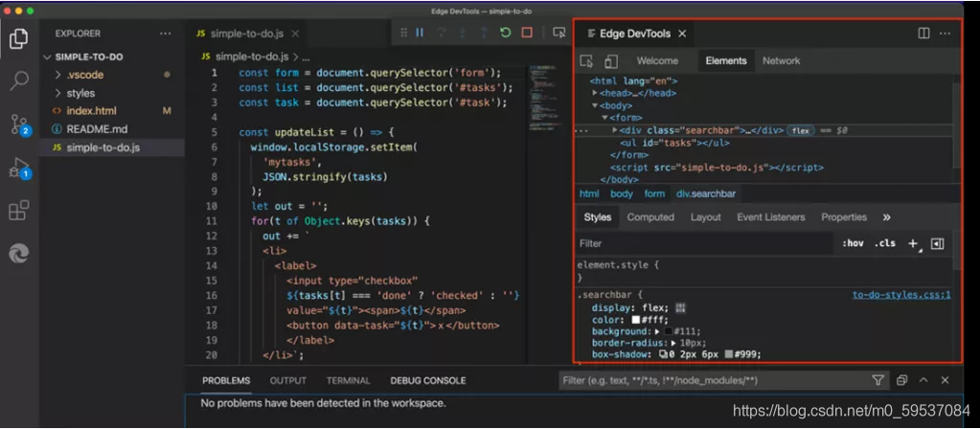
Task: Open more actions ellipsis in the DevTools tab bar
Action: point(945,34)
